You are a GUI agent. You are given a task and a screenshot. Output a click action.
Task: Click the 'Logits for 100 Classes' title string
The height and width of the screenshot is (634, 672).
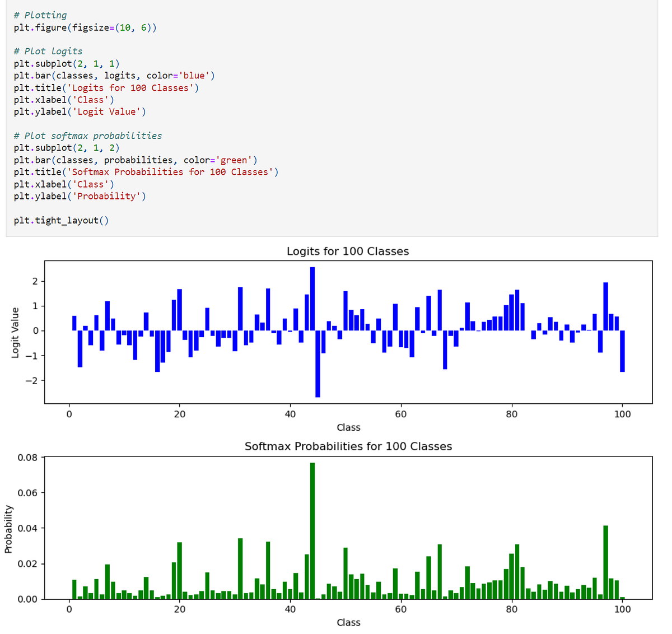coord(134,87)
